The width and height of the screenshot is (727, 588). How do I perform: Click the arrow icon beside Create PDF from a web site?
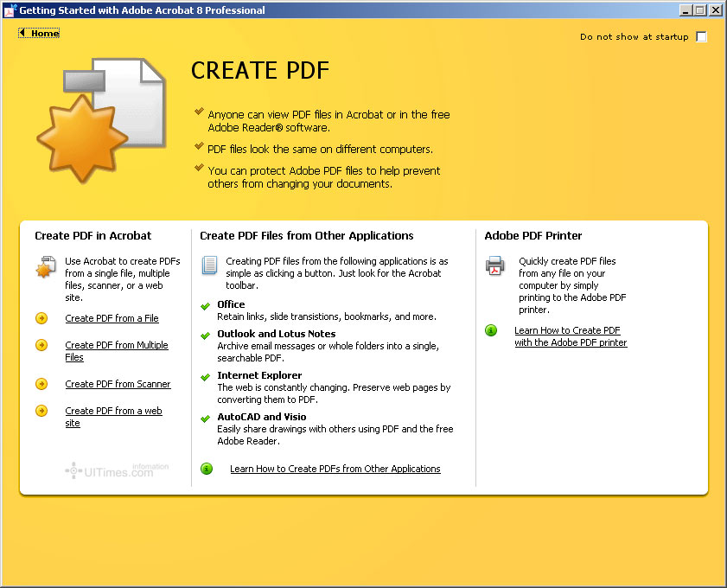click(41, 411)
